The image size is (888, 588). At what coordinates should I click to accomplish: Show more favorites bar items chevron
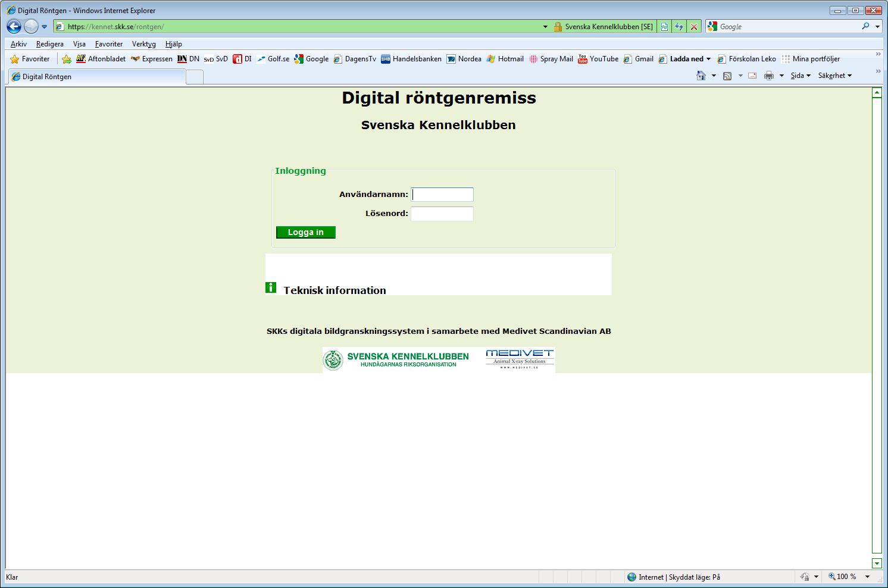878,54
